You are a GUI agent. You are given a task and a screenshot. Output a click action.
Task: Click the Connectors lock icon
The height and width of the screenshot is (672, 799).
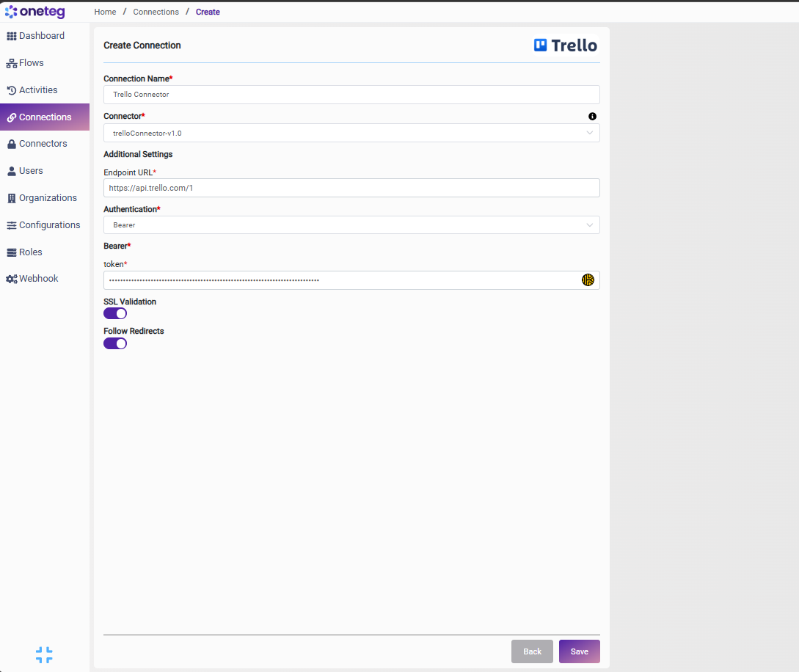(x=12, y=145)
